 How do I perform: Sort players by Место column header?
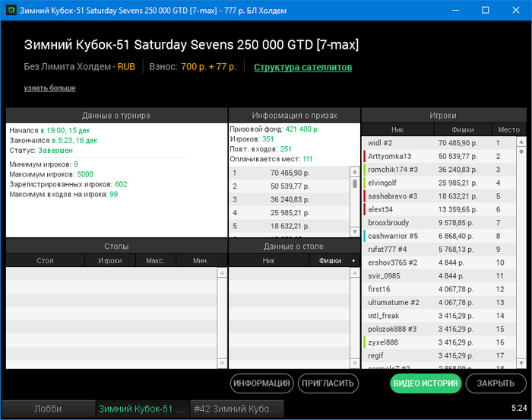point(508,130)
